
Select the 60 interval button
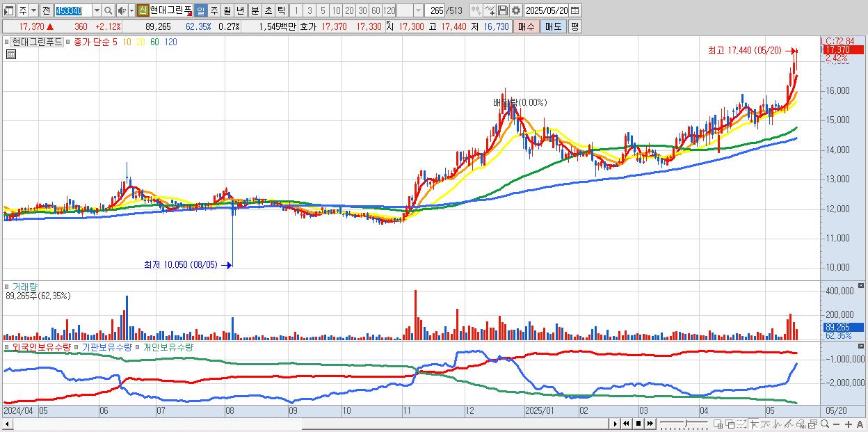pyautogui.click(x=376, y=10)
